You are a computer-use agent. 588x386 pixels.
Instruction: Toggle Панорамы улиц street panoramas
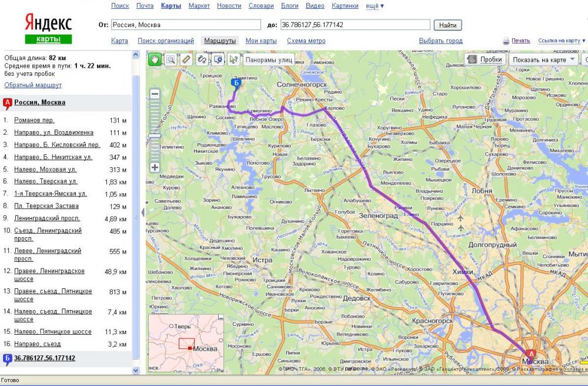pos(269,59)
